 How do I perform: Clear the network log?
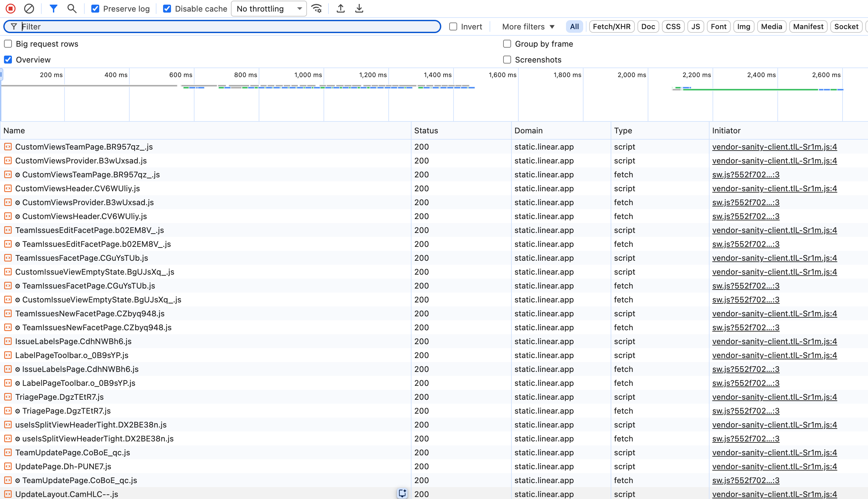(x=29, y=9)
